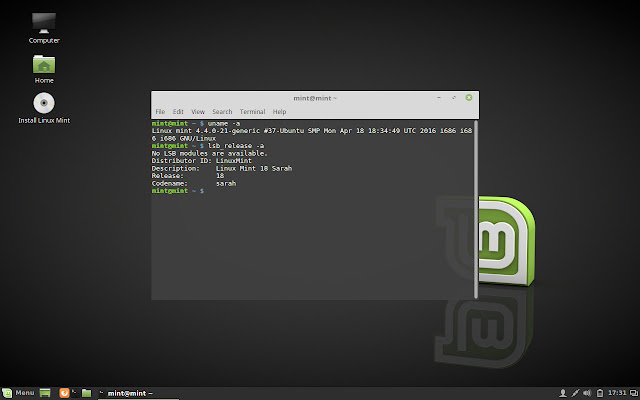Click the Show Desktop panel icon

coord(45,393)
